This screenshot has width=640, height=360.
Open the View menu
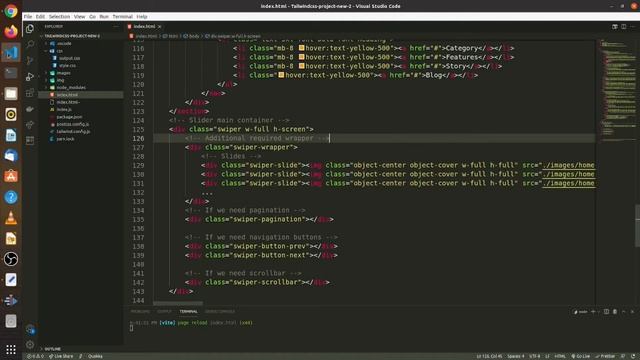[x=80, y=17]
